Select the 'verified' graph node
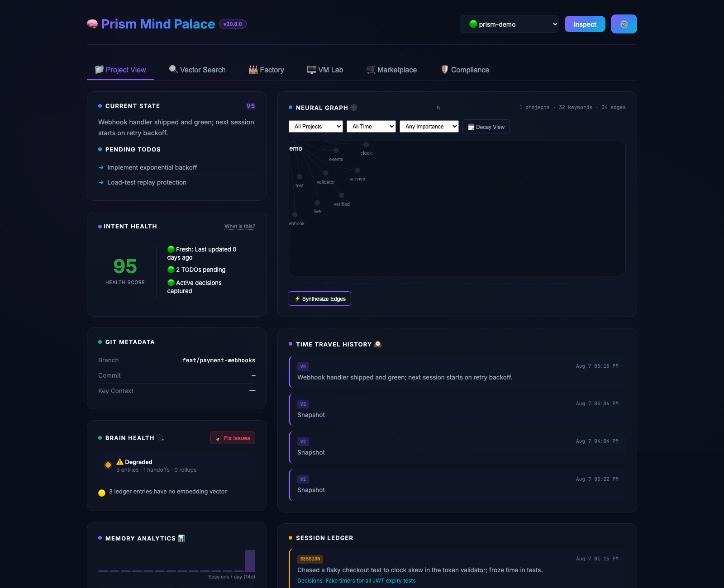 [x=342, y=195]
